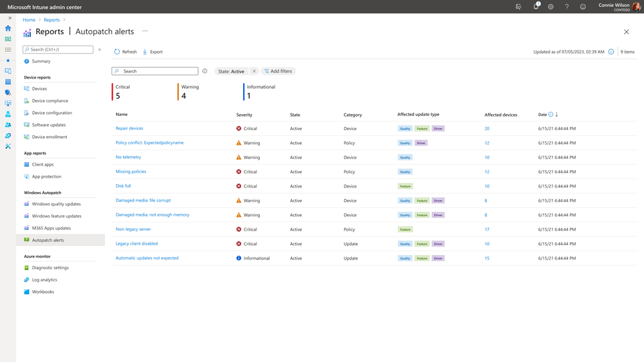
Task: Collapse the report sidebar menu
Action: pyautogui.click(x=100, y=49)
